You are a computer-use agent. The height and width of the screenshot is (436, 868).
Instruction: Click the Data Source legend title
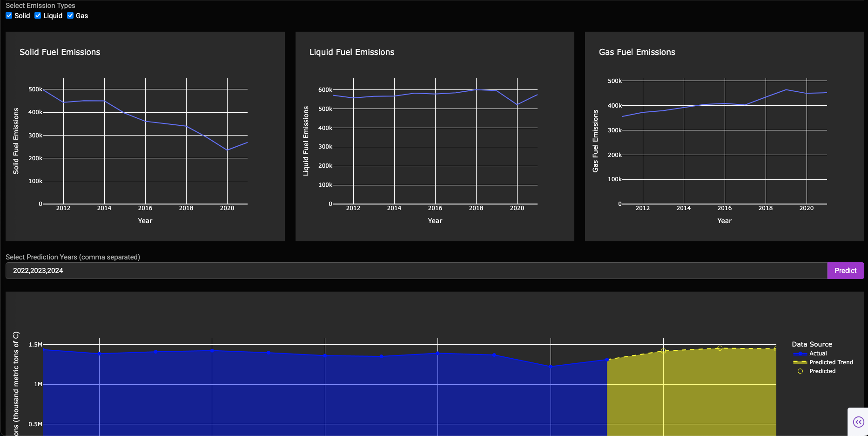pyautogui.click(x=812, y=344)
